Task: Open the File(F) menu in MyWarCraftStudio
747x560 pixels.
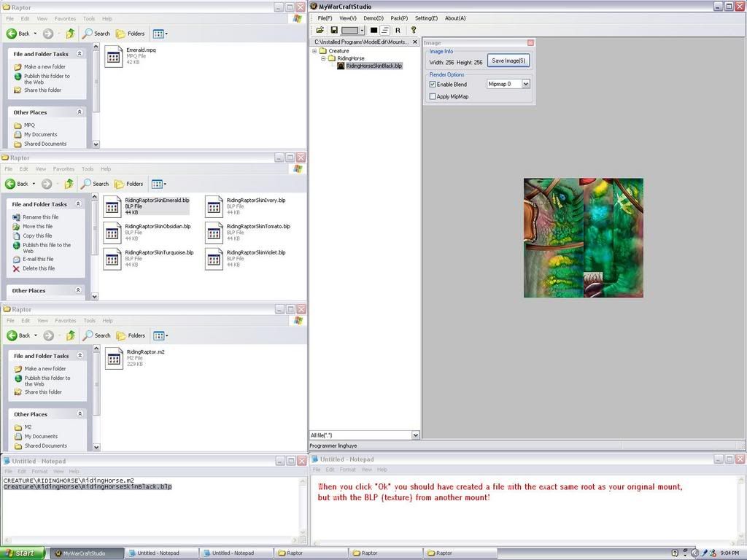Action: (325, 18)
